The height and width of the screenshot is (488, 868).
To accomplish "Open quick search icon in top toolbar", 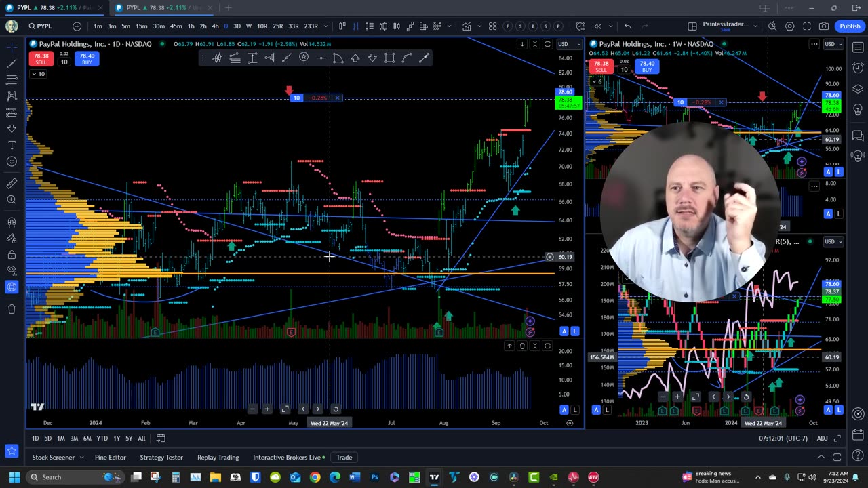I will pyautogui.click(x=772, y=26).
